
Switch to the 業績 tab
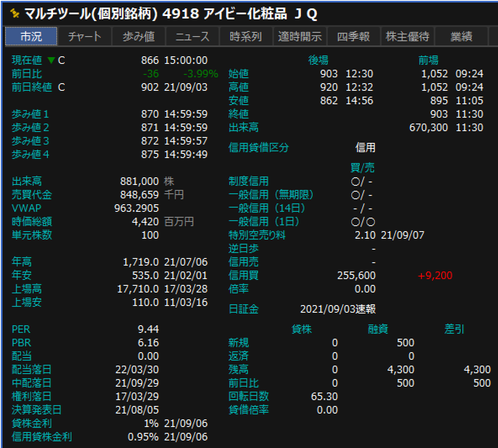pyautogui.click(x=461, y=37)
